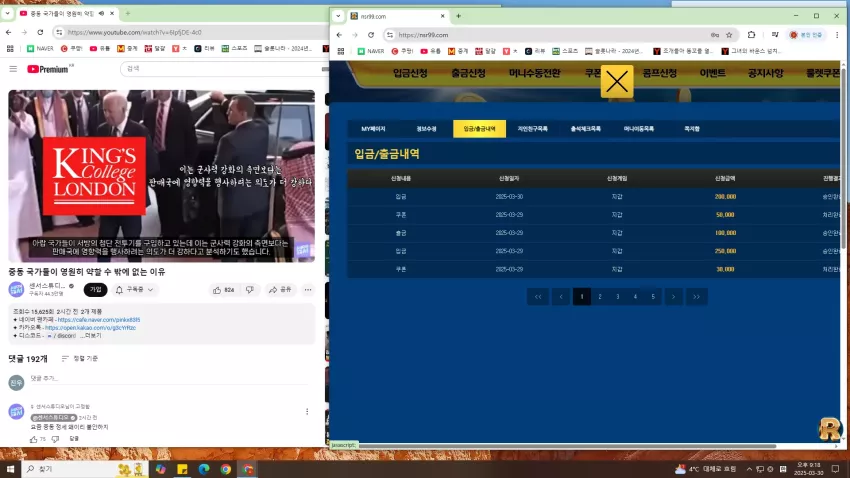This screenshot has width=850, height=478.
Task: Open more actions menu beside share button
Action: pyautogui.click(x=308, y=290)
